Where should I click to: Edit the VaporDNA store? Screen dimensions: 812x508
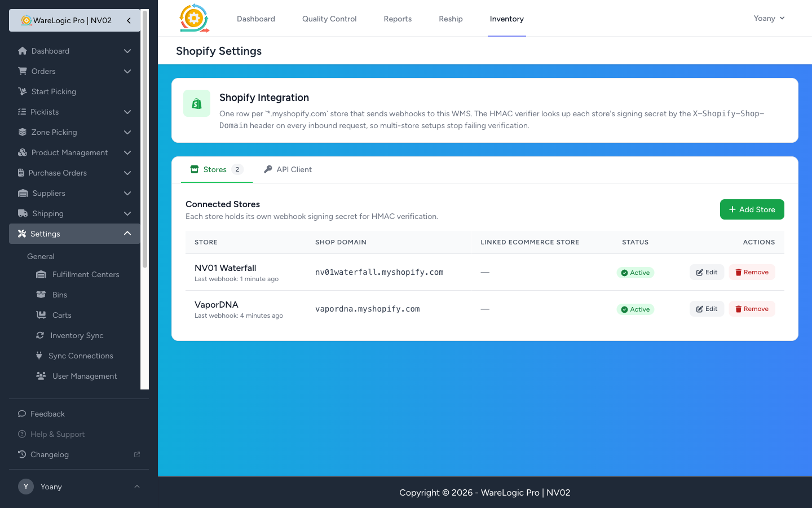(707, 309)
